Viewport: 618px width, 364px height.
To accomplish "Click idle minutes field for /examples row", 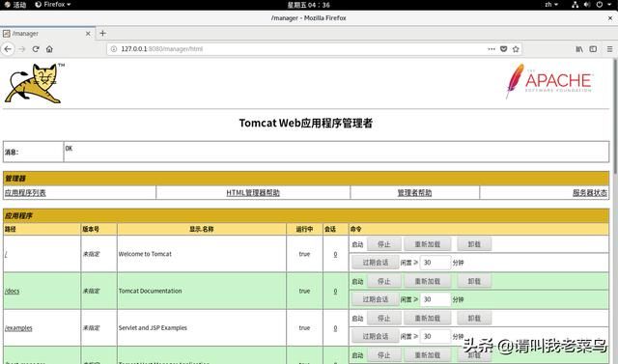I will click(x=435, y=336).
